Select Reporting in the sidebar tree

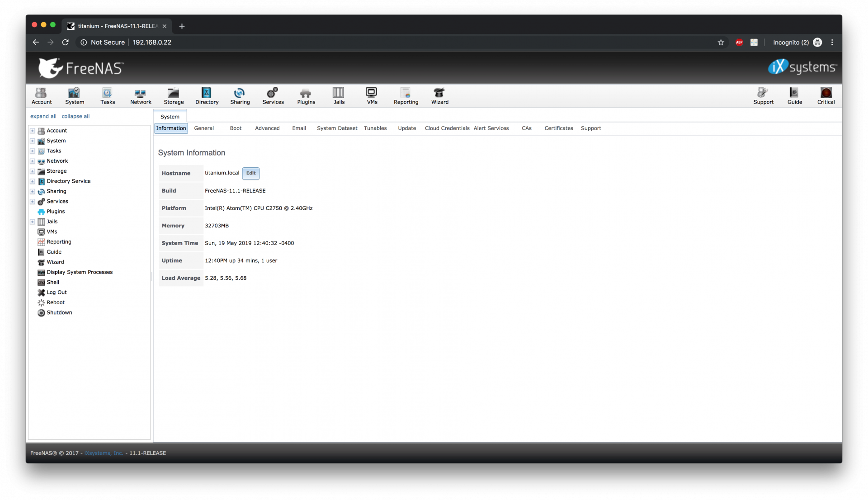point(59,242)
